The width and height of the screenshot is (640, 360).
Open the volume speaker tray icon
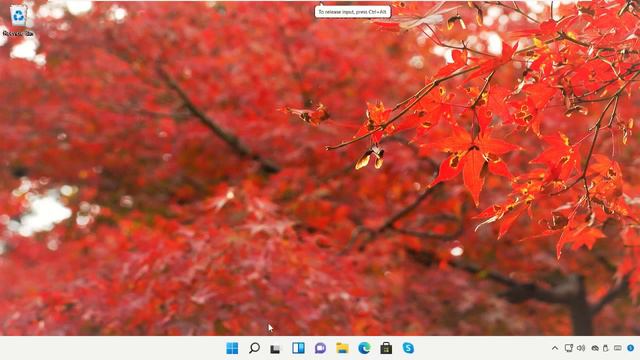point(581,348)
